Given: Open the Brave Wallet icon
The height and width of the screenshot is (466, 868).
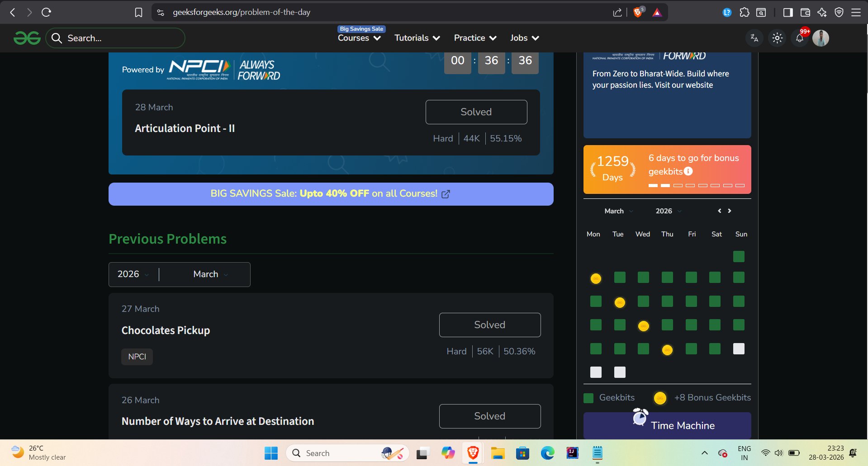Looking at the screenshot, I should tap(805, 12).
